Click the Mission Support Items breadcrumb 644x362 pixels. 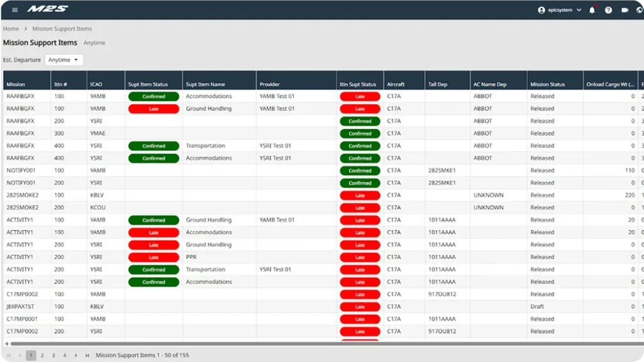click(62, 29)
